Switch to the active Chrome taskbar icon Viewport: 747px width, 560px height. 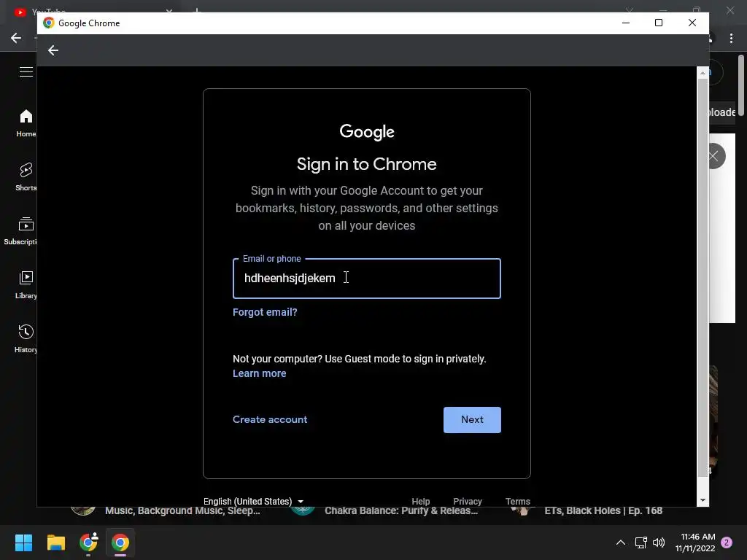[120, 542]
